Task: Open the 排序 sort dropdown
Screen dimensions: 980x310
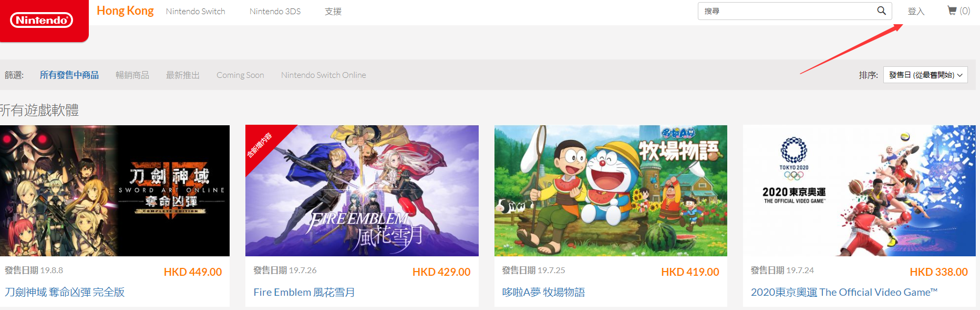Action: tap(925, 75)
